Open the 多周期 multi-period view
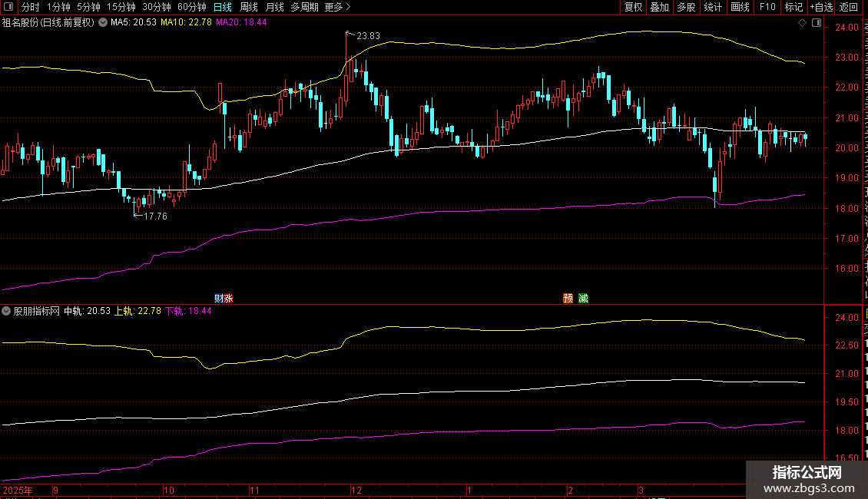868x499 pixels. pos(304,7)
